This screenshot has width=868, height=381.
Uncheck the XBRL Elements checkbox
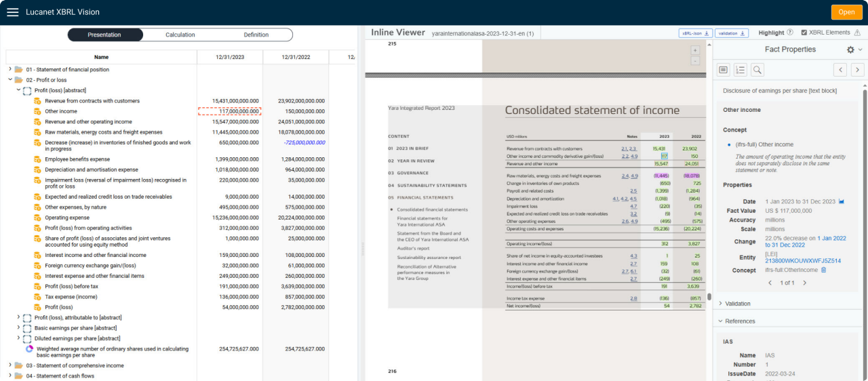click(804, 33)
